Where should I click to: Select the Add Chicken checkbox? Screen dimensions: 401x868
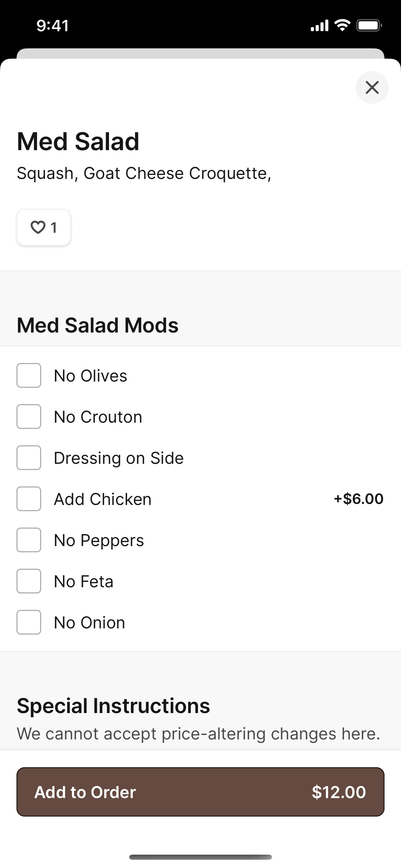point(29,499)
